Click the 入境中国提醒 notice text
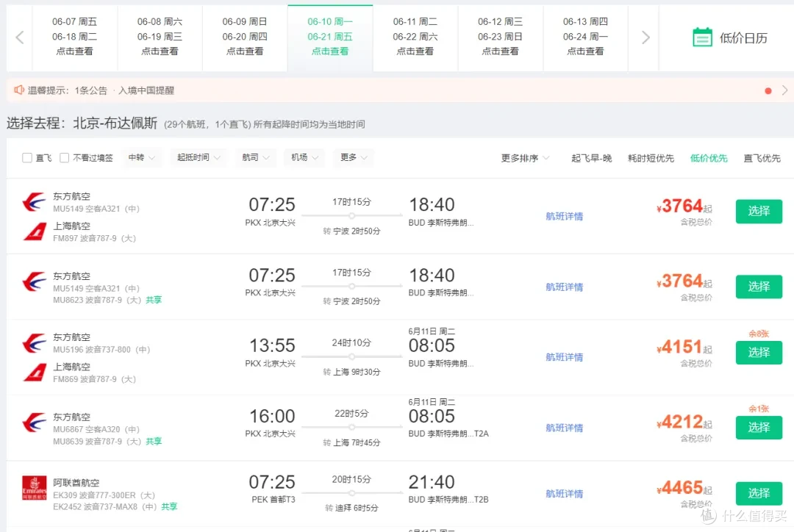 coord(146,90)
